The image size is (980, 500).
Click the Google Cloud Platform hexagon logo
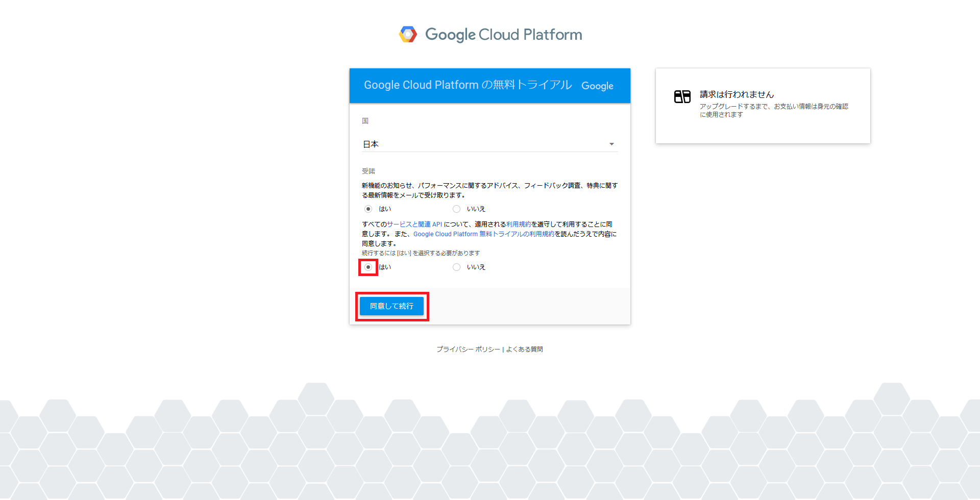(408, 34)
